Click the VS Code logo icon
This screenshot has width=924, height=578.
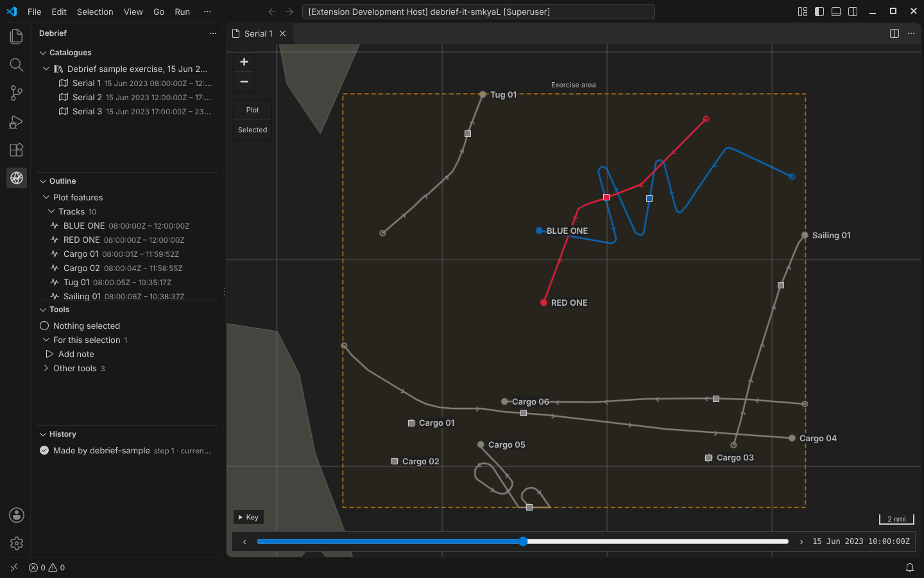point(12,12)
